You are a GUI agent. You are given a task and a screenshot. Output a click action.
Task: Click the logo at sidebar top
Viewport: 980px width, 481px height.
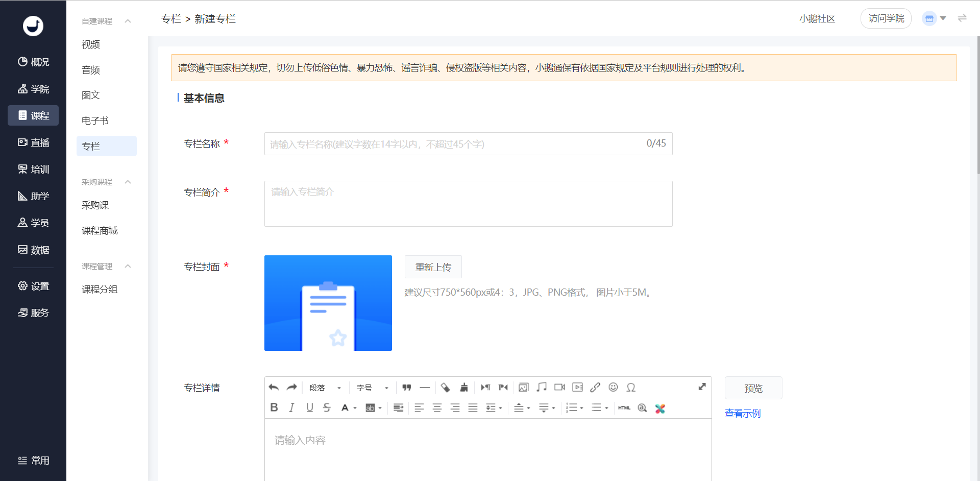(33, 26)
